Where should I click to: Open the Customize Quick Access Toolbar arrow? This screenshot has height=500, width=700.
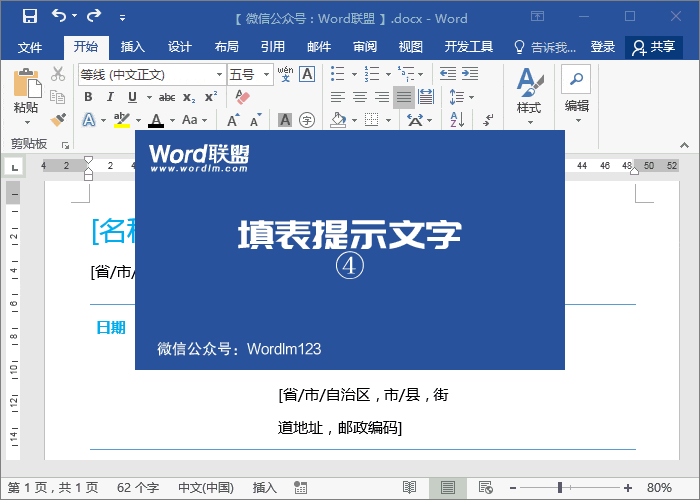pyautogui.click(x=122, y=18)
